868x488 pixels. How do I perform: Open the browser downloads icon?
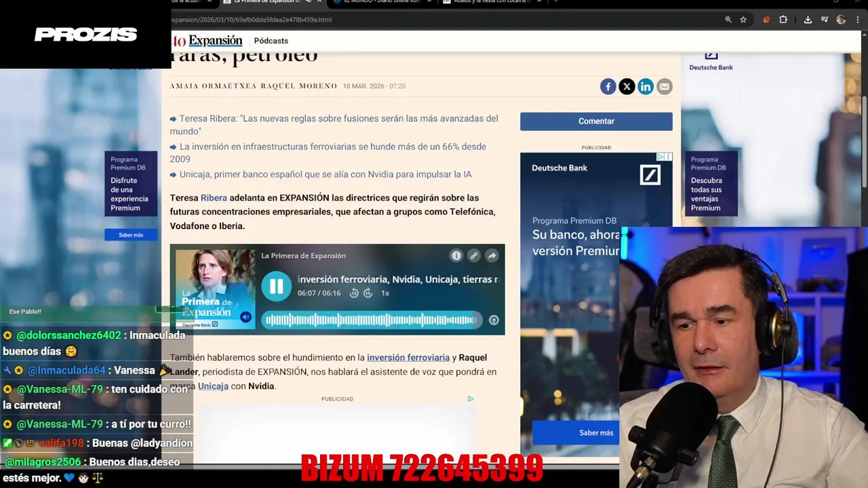[x=808, y=20]
